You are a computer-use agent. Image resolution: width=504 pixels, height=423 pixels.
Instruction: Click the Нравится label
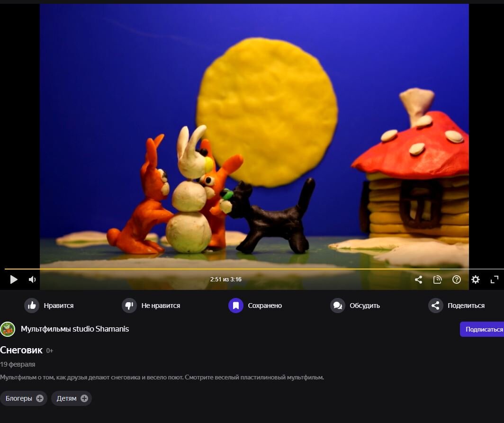(59, 306)
